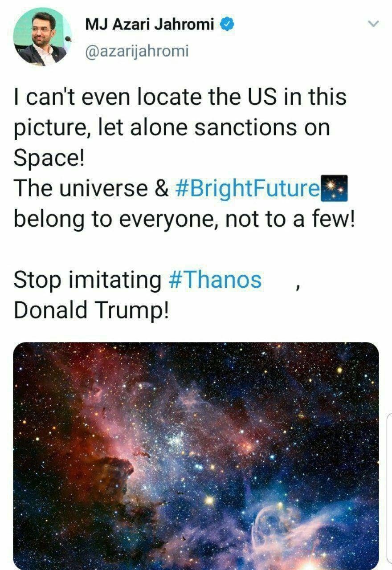Follow the #BrightFuture hashtag
The image size is (392, 570).
[x=246, y=188]
